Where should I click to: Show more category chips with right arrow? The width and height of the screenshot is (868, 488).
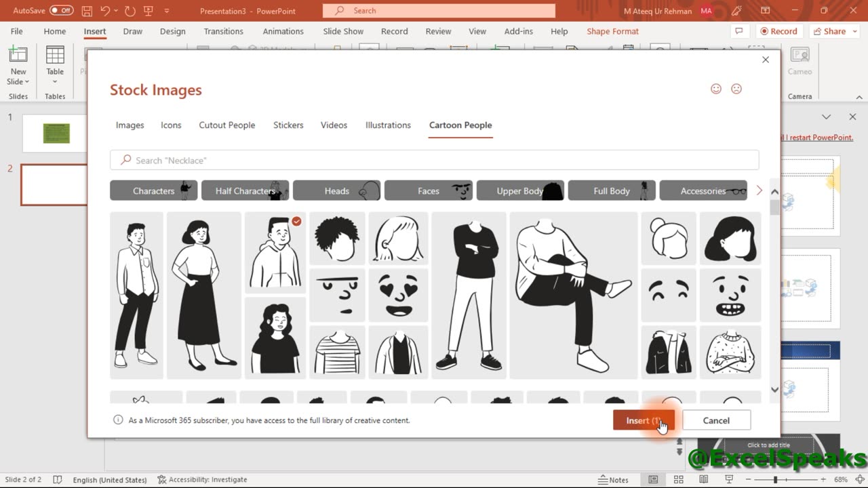pos(759,190)
